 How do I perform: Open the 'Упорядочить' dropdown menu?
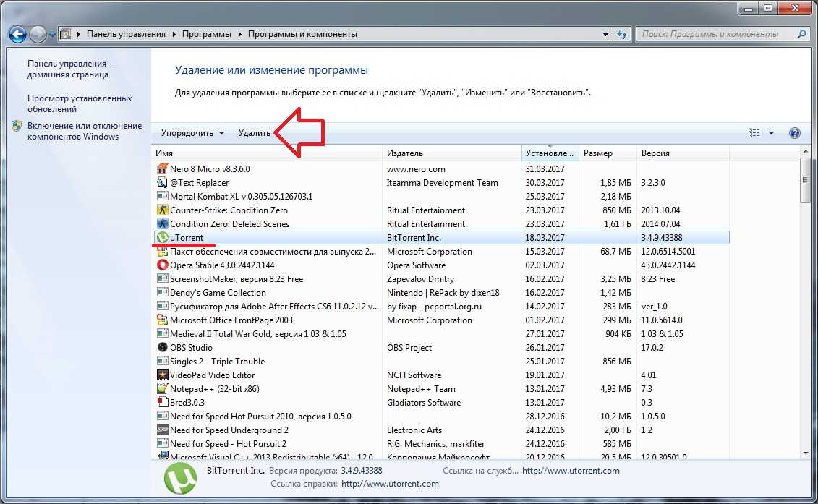click(x=192, y=133)
